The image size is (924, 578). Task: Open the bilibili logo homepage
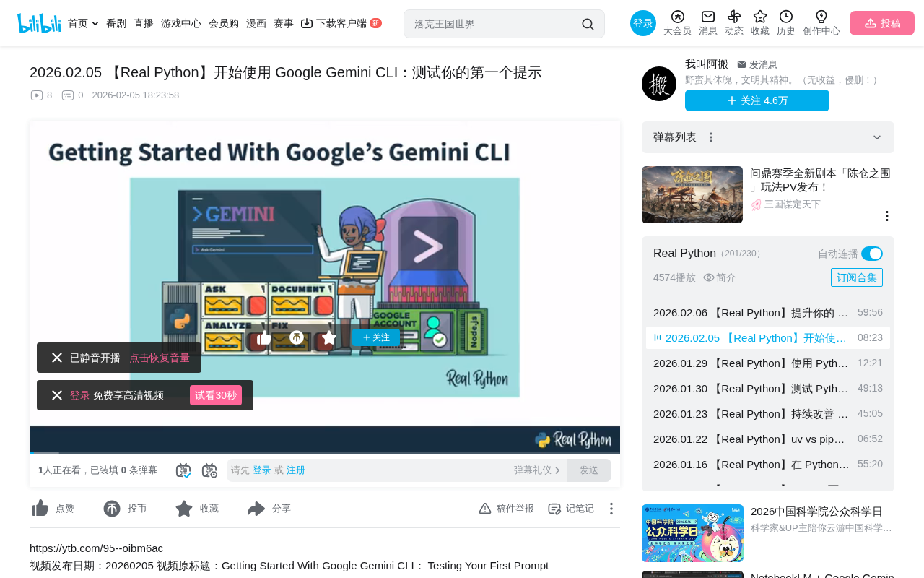pos(39,23)
